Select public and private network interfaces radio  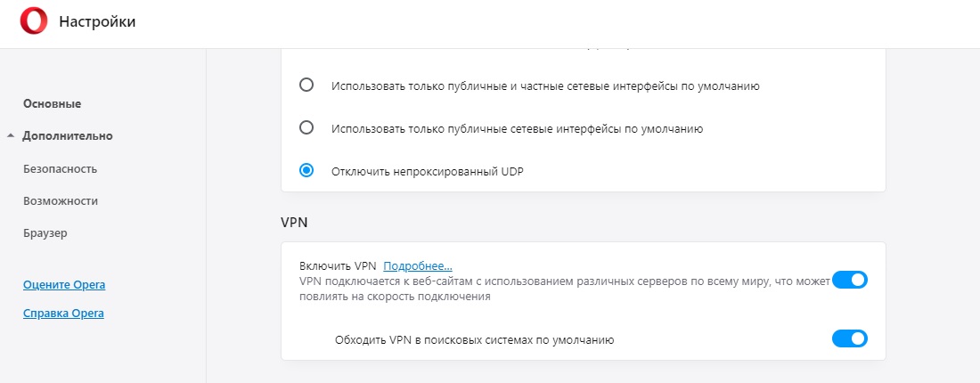point(306,85)
